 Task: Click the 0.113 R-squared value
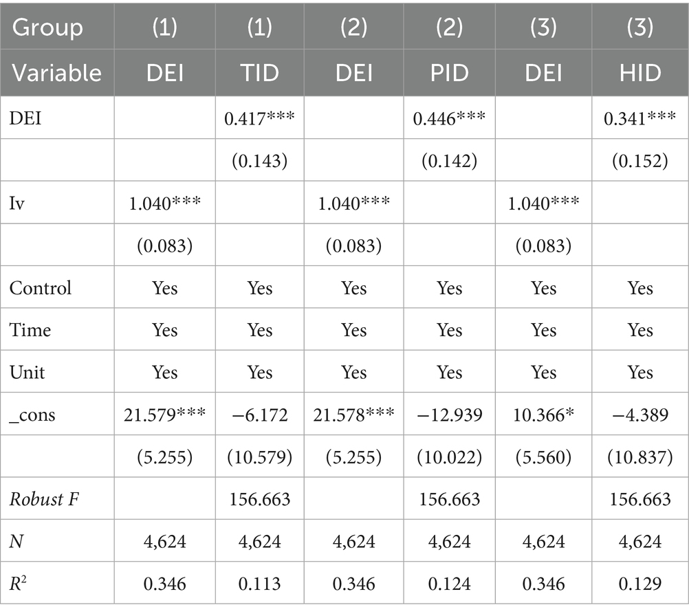(260, 584)
